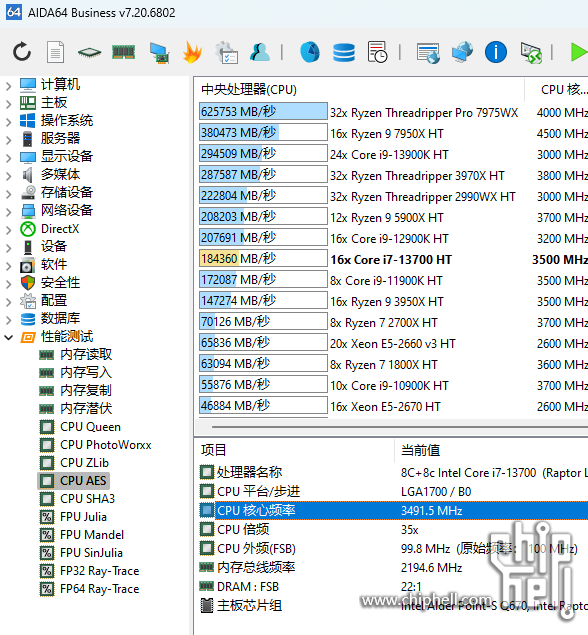This screenshot has height=635, width=588.
Task: Open the CPU Queen benchmark
Action: (x=90, y=427)
